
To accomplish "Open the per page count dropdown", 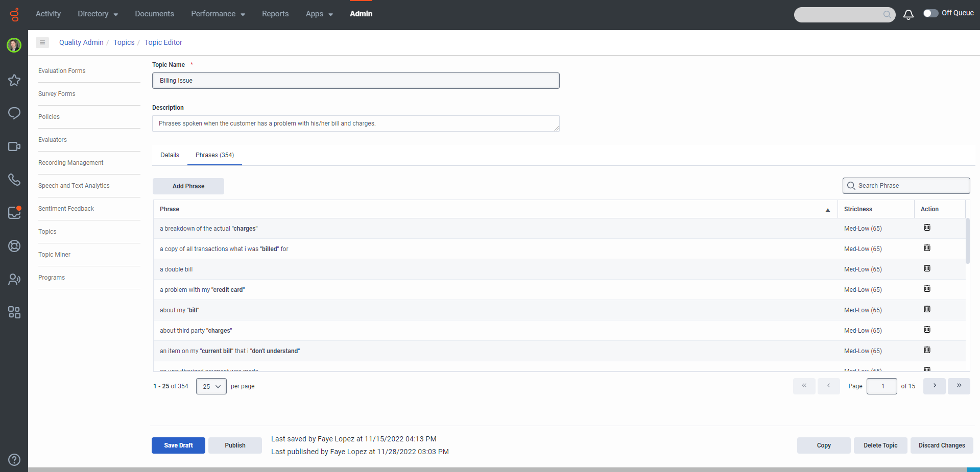I will point(211,386).
